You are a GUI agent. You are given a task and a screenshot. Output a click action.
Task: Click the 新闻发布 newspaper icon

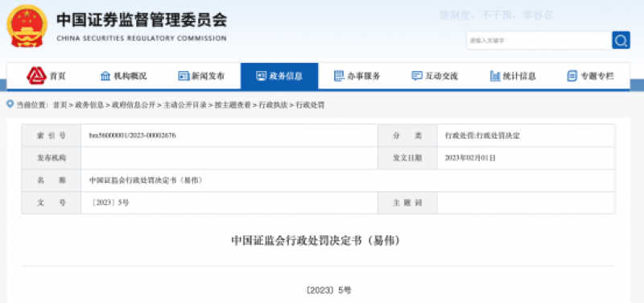184,76
